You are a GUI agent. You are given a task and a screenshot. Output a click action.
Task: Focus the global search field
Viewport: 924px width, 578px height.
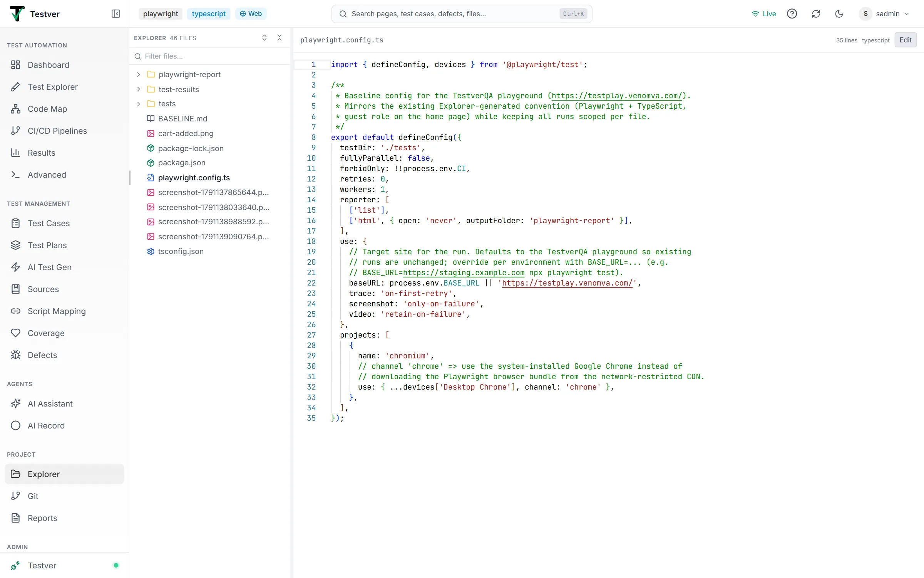[462, 14]
